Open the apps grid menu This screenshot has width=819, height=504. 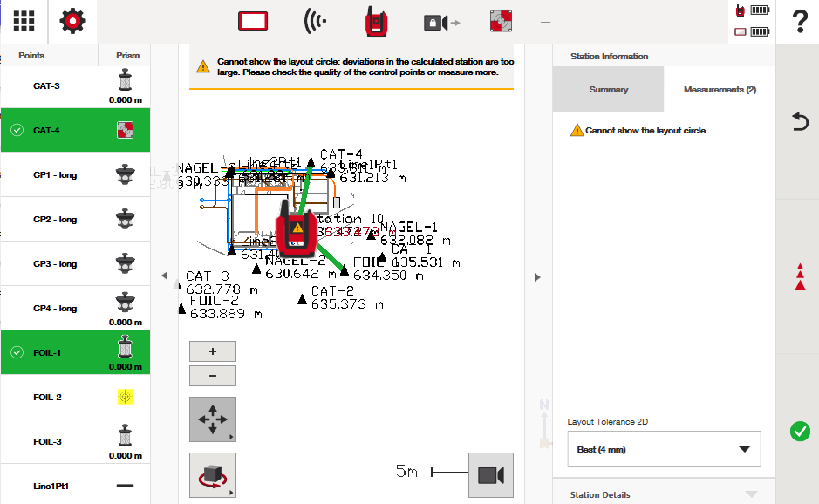(x=24, y=22)
